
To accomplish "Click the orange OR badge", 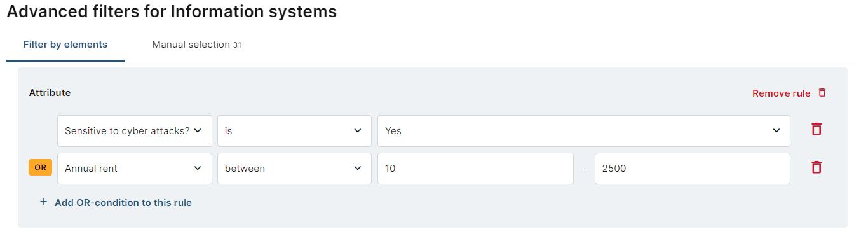I will click(40, 167).
